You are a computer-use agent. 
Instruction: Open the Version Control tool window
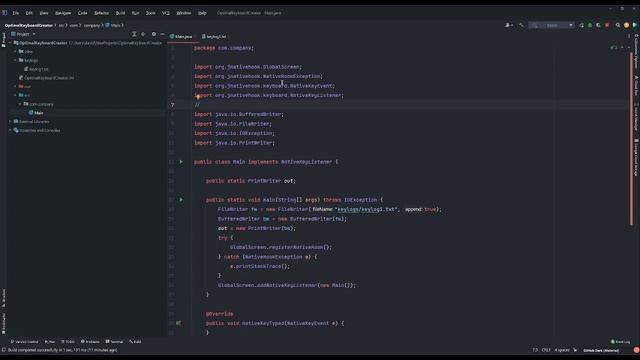point(24,342)
